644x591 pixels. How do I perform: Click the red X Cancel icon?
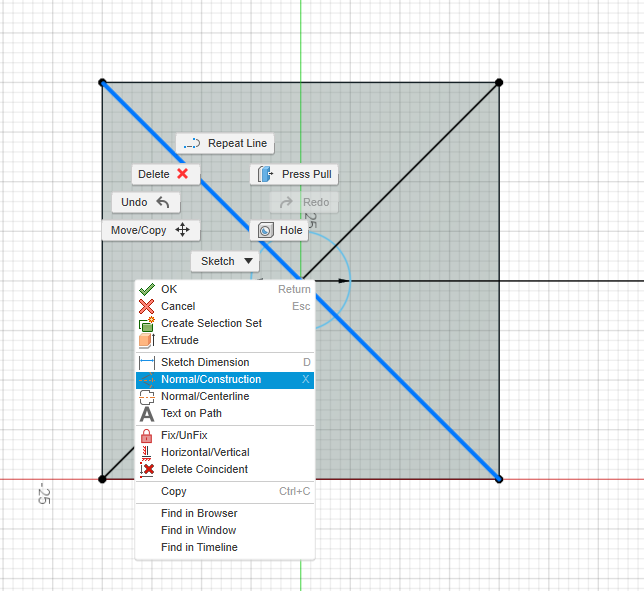click(147, 306)
